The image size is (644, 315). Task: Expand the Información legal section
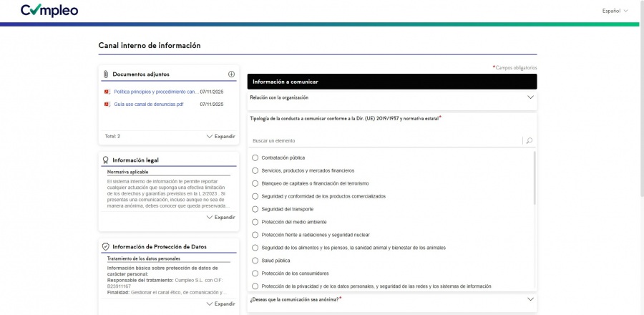coord(221,217)
